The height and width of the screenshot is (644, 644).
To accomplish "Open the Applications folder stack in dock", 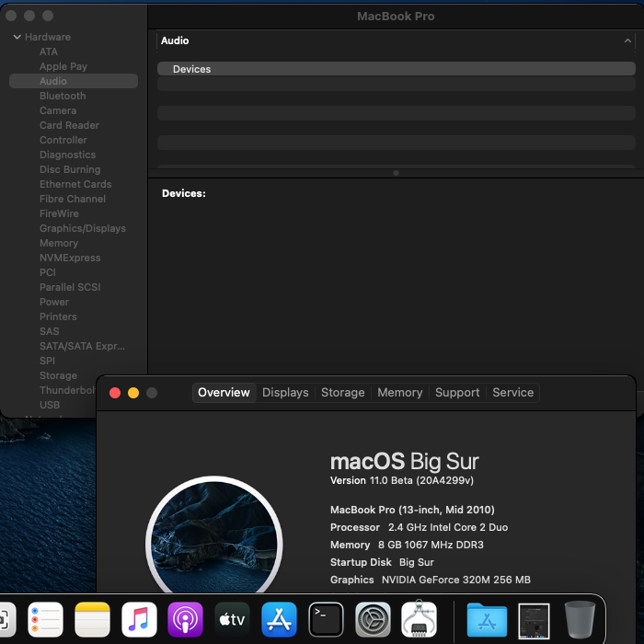I will point(487,619).
